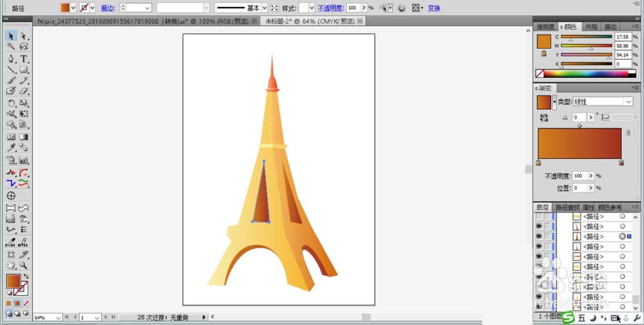
Task: Select the Rotate tool
Action: (11, 103)
